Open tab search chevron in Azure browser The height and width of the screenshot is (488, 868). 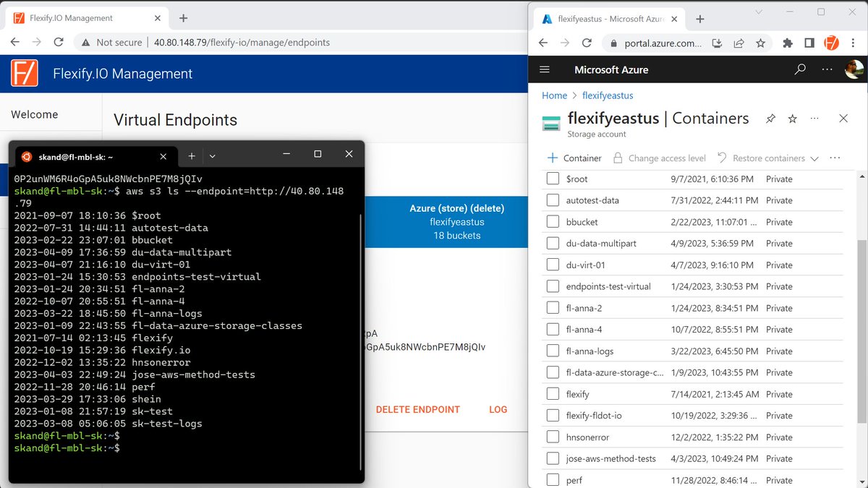[759, 12]
